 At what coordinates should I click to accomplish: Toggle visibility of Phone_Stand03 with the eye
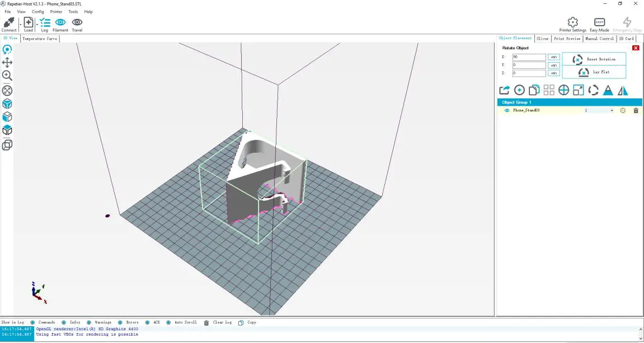tap(506, 110)
